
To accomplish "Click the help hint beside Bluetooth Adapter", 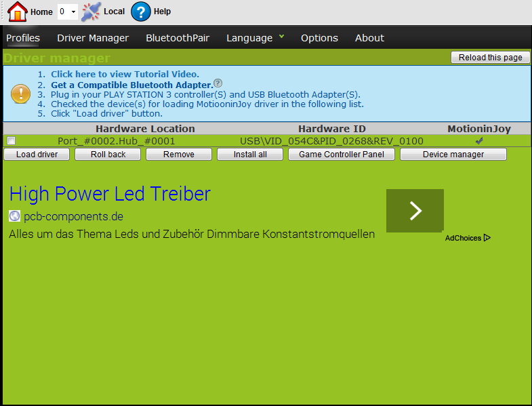I will (218, 83).
